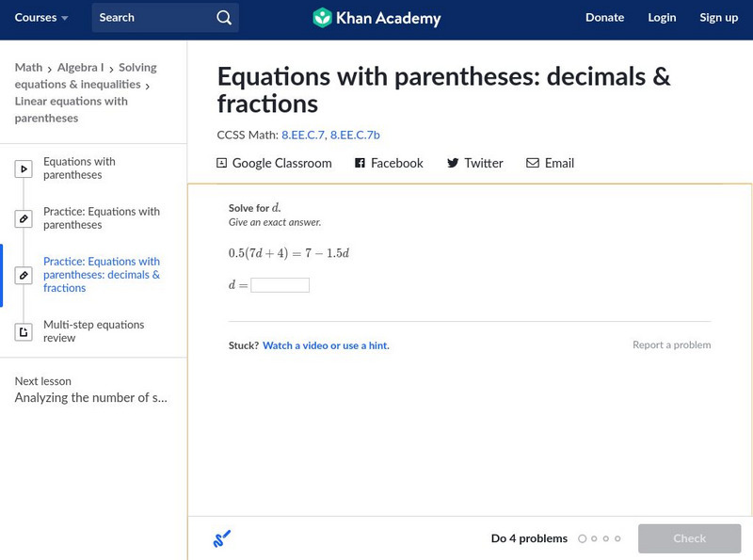Open the Math breadcrumb link
This screenshot has width=753, height=560.
[28, 68]
